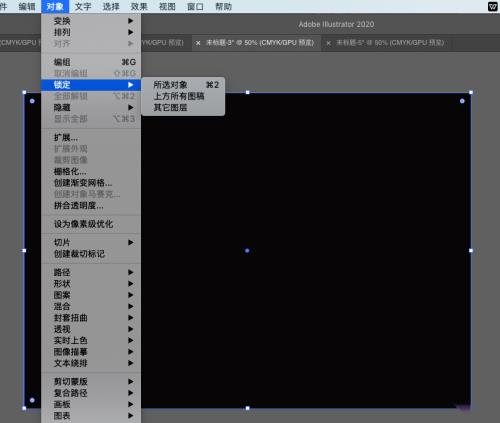Click the right-middle selection handle
The image size is (500, 423).
click(471, 250)
